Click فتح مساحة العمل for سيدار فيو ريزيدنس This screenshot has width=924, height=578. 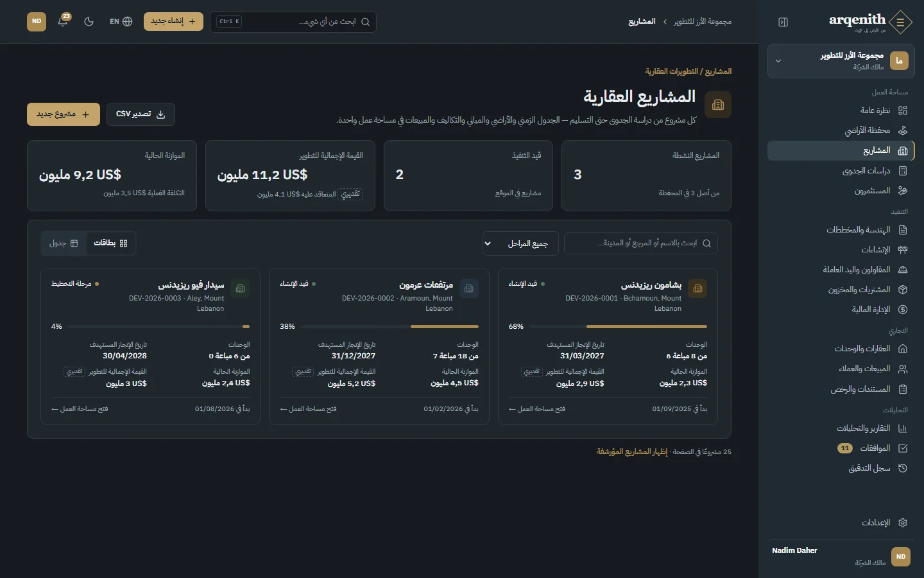80,409
